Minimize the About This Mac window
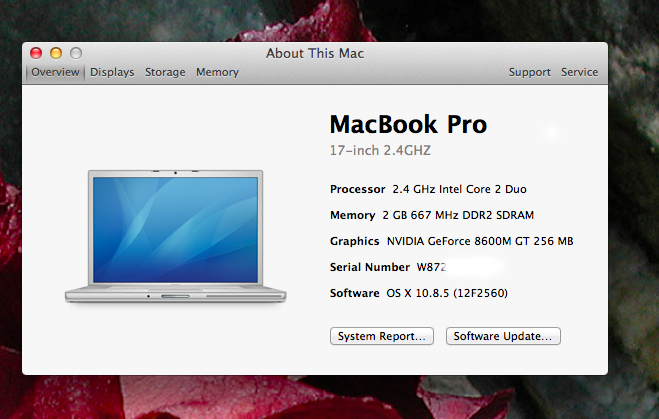 pyautogui.click(x=56, y=53)
